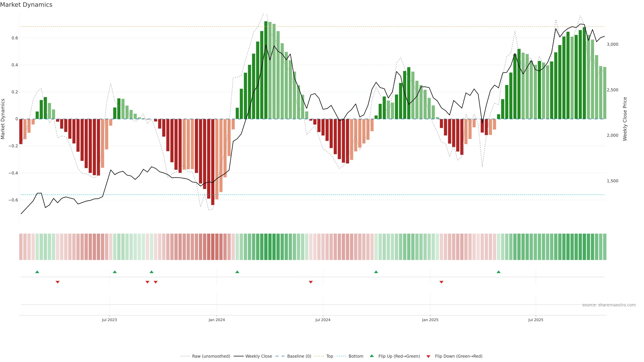Click the first red flip-down triangle marker
Screen dimensions: 644x362
[58, 282]
